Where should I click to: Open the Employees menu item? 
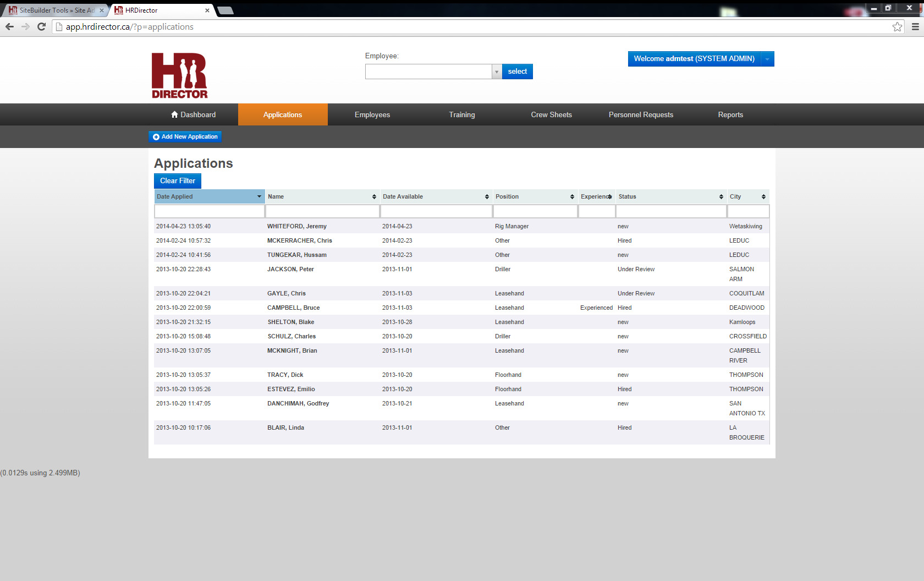point(372,114)
